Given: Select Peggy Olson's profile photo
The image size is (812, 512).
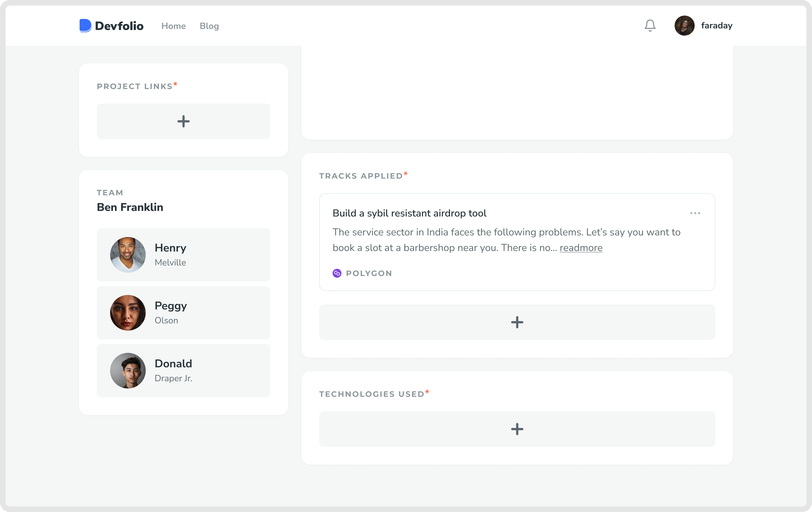Looking at the screenshot, I should [x=128, y=313].
